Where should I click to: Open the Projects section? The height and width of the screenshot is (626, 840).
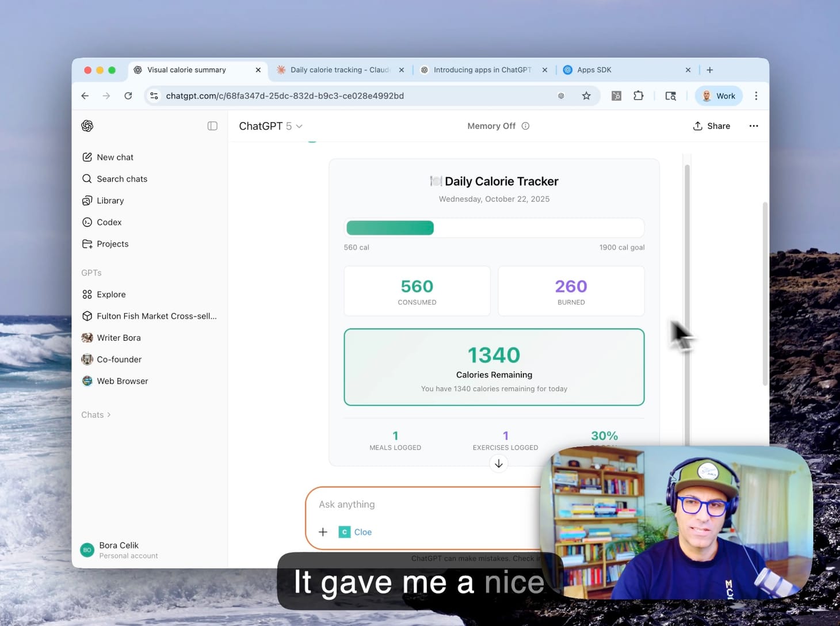[x=112, y=244]
